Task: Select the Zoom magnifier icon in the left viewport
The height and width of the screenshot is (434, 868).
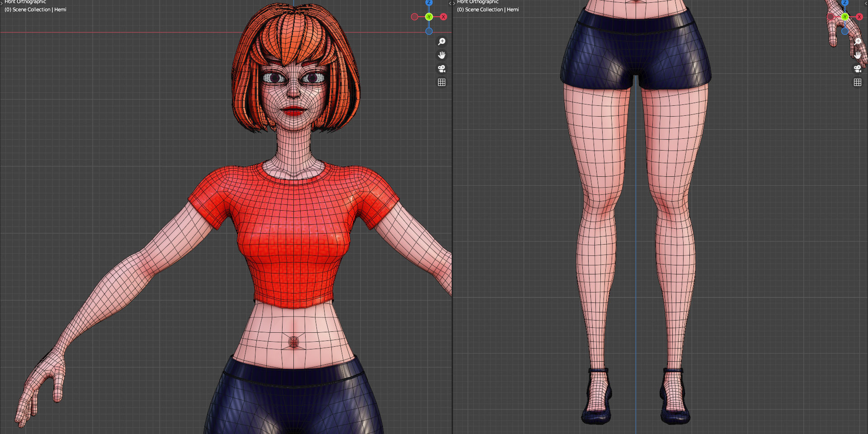Action: 442,41
